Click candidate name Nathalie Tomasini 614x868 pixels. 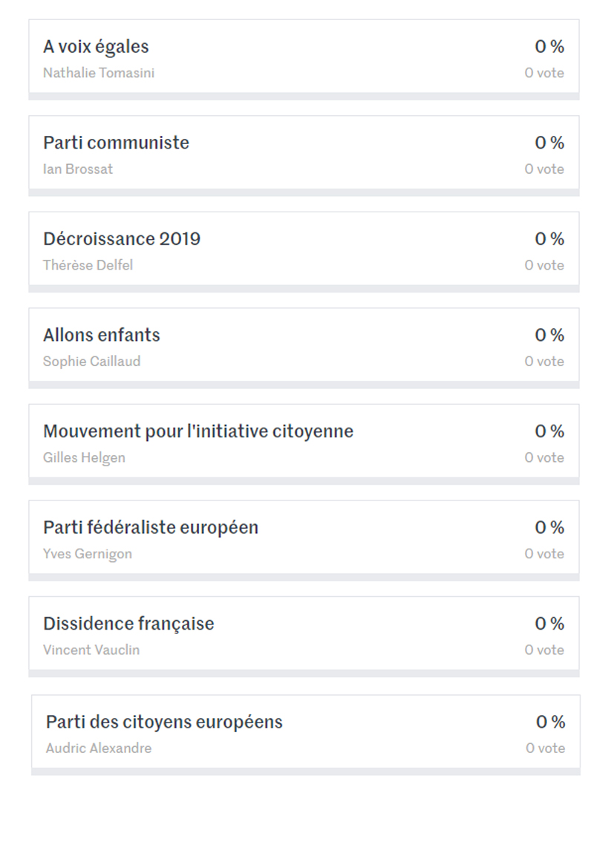click(x=99, y=73)
